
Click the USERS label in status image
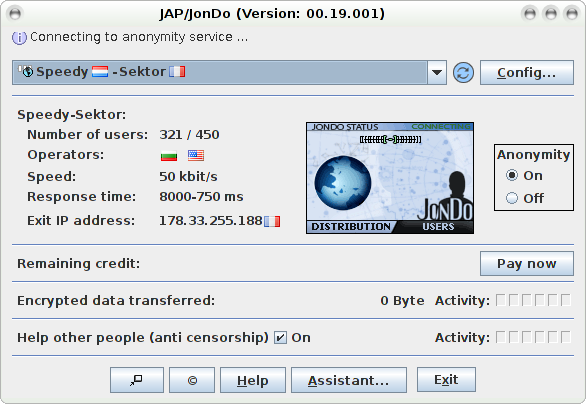(x=438, y=227)
